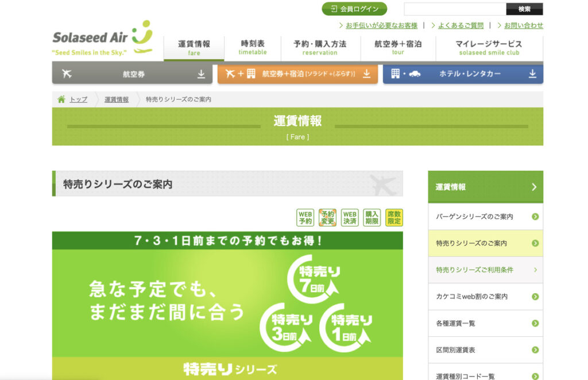The height and width of the screenshot is (380, 588).
Task: Click the WEB決済 badge icon
Action: point(350,217)
